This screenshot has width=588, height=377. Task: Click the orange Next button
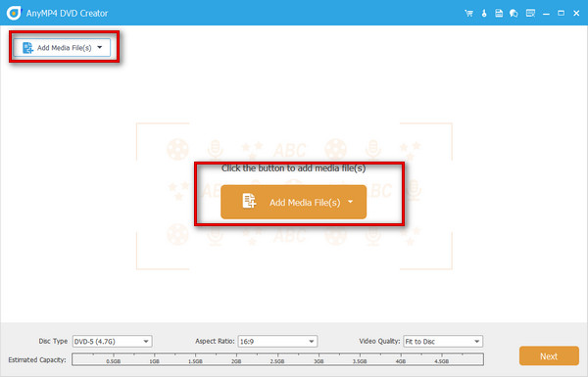pos(549,356)
